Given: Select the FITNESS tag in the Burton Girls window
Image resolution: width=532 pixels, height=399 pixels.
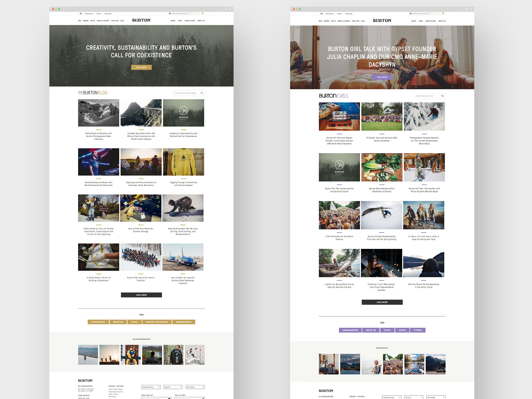Looking at the screenshot, I should click(x=418, y=330).
